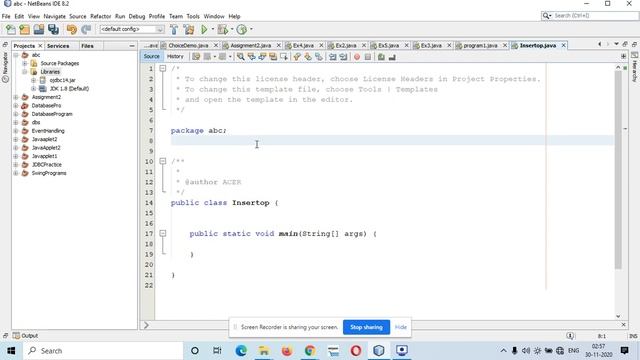The image size is (640, 360).
Task: Expand the Assignment2 project node
Action: coord(16,97)
